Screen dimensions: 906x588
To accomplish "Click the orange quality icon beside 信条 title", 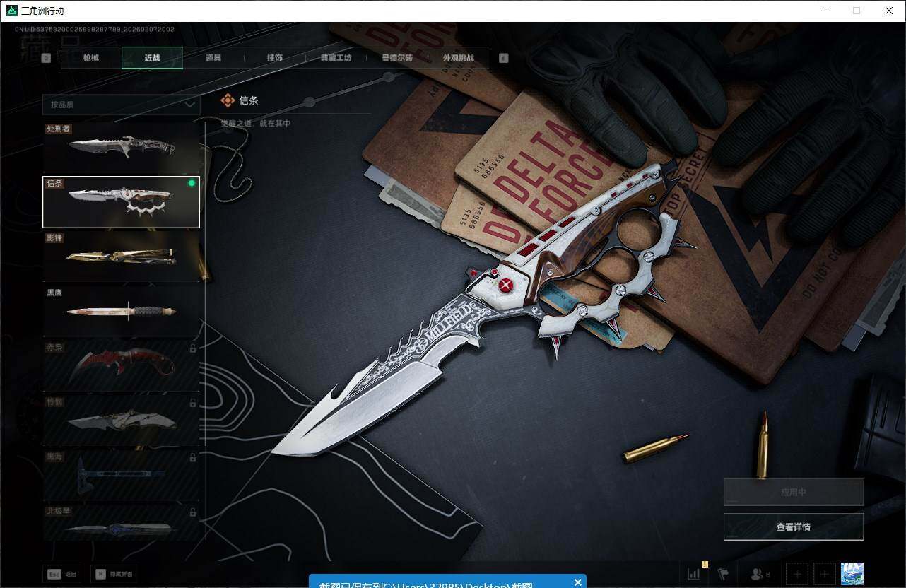I will (228, 100).
